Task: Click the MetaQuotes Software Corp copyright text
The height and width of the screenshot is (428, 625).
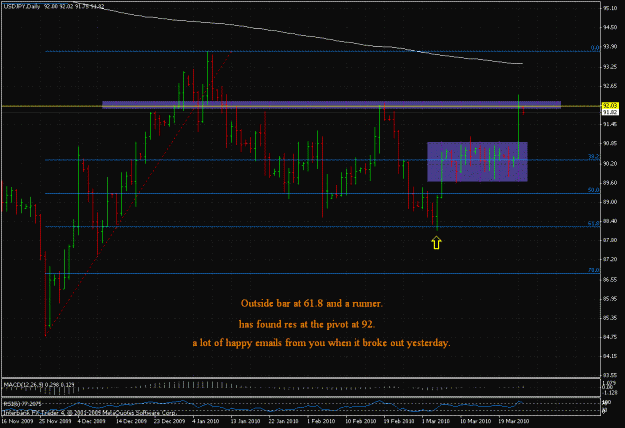Action: pos(89,413)
